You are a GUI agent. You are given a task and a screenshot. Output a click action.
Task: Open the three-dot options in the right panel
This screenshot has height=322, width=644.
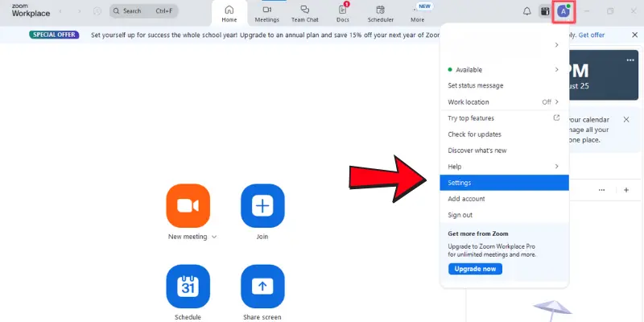tap(601, 190)
